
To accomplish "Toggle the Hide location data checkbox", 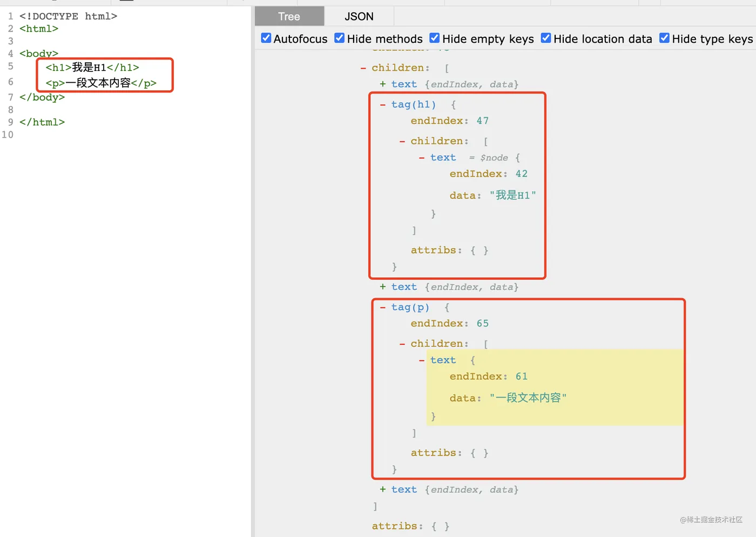I will (546, 38).
